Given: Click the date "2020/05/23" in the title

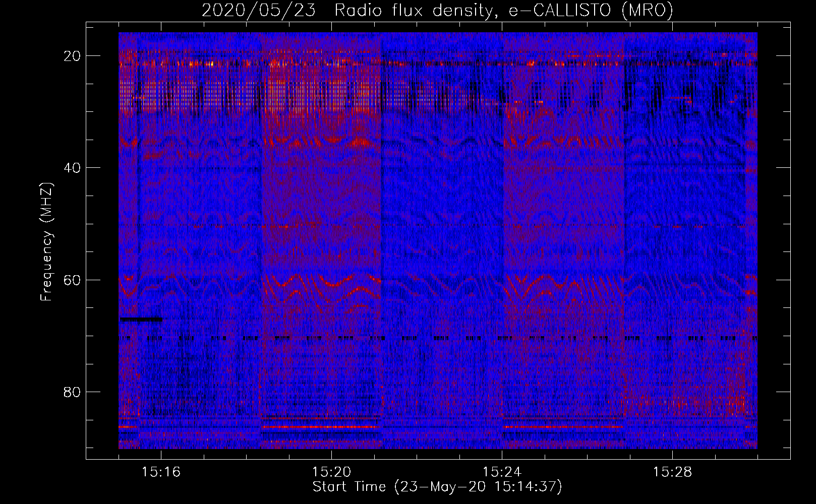Looking at the screenshot, I should click(259, 10).
